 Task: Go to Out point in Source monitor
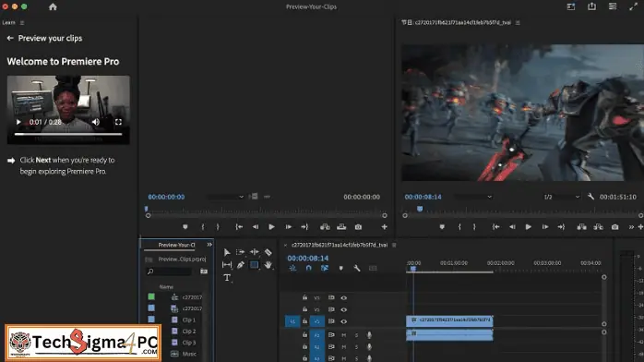coord(304,227)
